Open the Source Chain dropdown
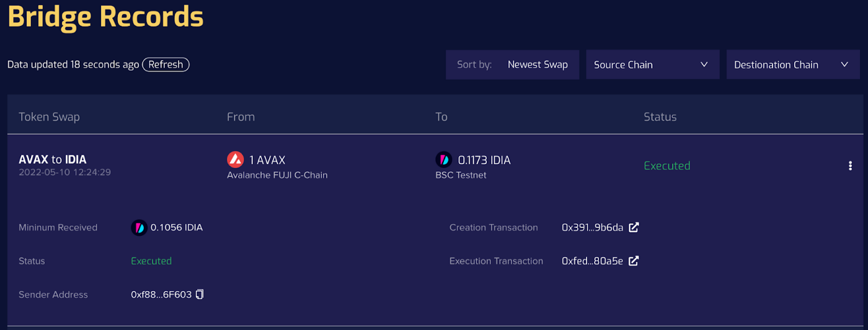Screen dimensions: 868x330 652,64
